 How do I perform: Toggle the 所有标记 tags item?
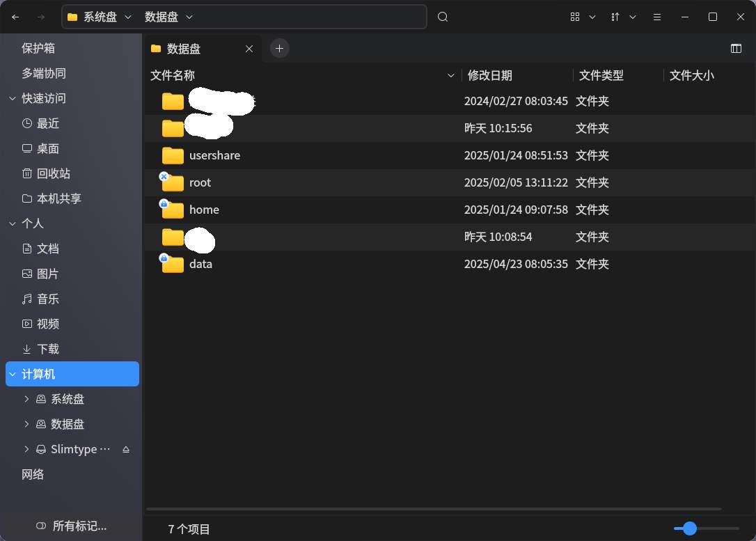(72, 526)
